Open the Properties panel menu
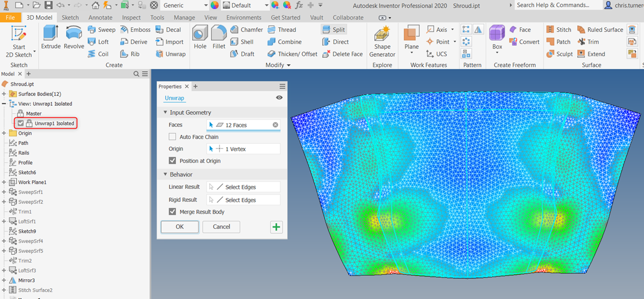Image resolution: width=644 pixels, height=299 pixels. click(x=282, y=86)
